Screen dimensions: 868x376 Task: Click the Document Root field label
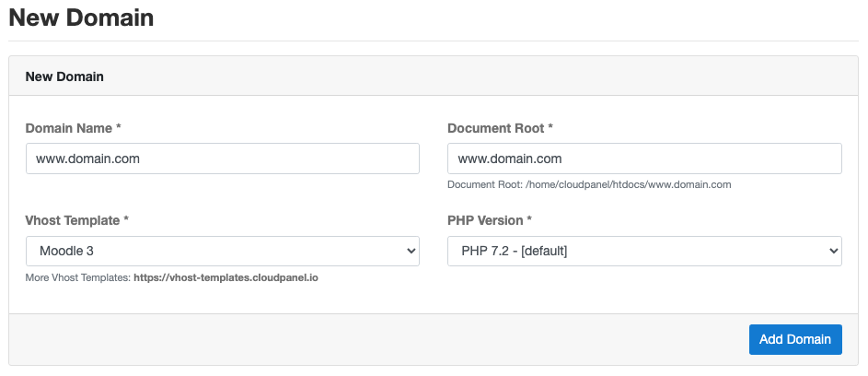(500, 128)
